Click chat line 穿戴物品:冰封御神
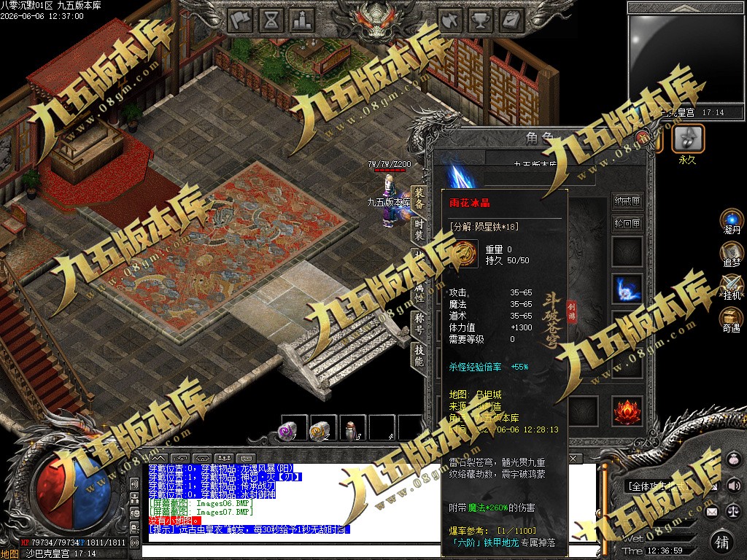Image resolution: width=747 pixels, height=560 pixels. 212,495
